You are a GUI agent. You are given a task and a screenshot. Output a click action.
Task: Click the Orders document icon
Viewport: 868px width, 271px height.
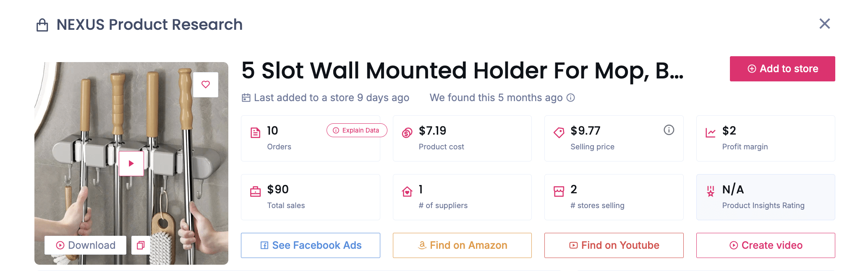pyautogui.click(x=255, y=133)
